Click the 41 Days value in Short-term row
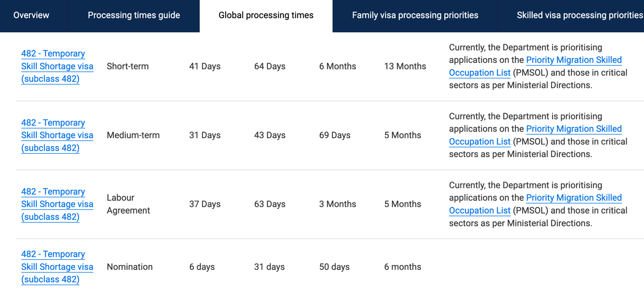 click(x=205, y=66)
